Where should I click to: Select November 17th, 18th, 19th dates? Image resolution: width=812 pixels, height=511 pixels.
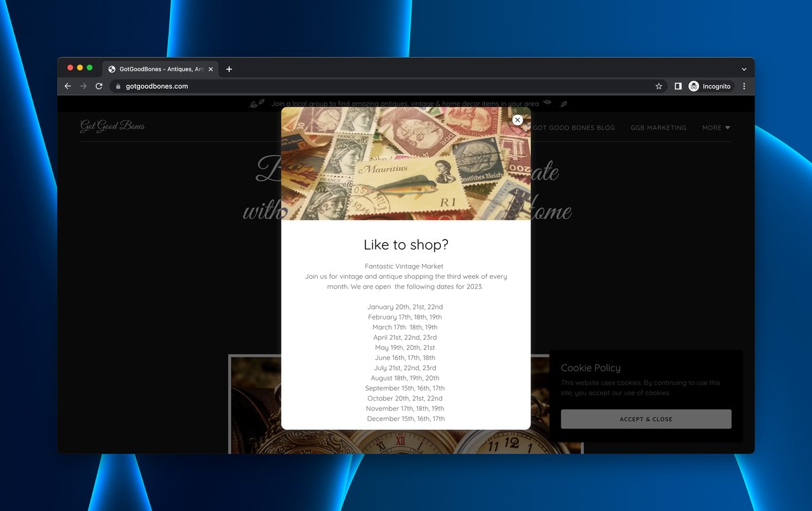tap(405, 408)
